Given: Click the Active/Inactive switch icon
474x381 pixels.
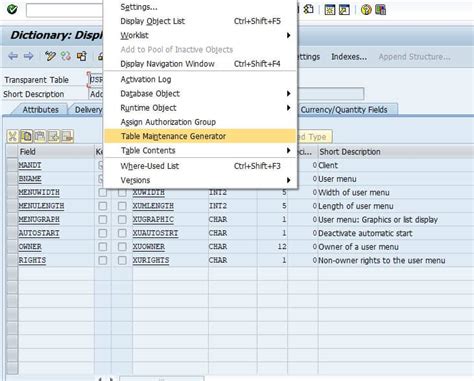Looking at the screenshot, I should 66,56.
